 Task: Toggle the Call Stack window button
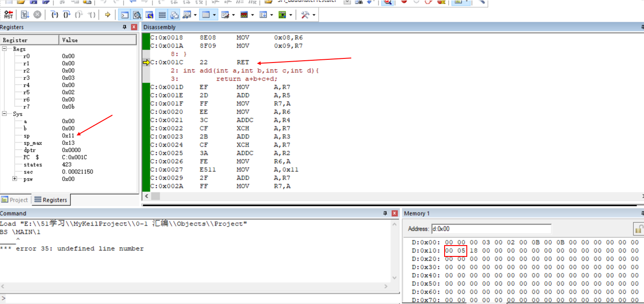click(174, 14)
